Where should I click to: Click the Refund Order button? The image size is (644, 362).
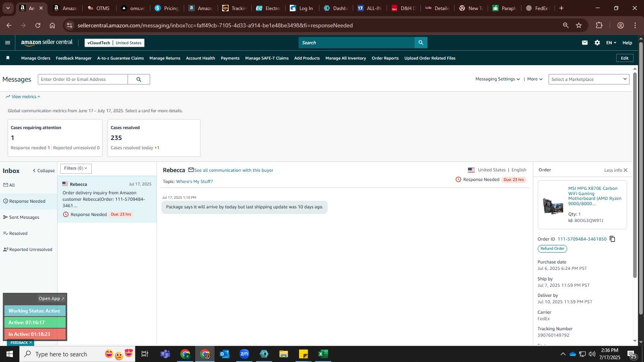pos(552,249)
